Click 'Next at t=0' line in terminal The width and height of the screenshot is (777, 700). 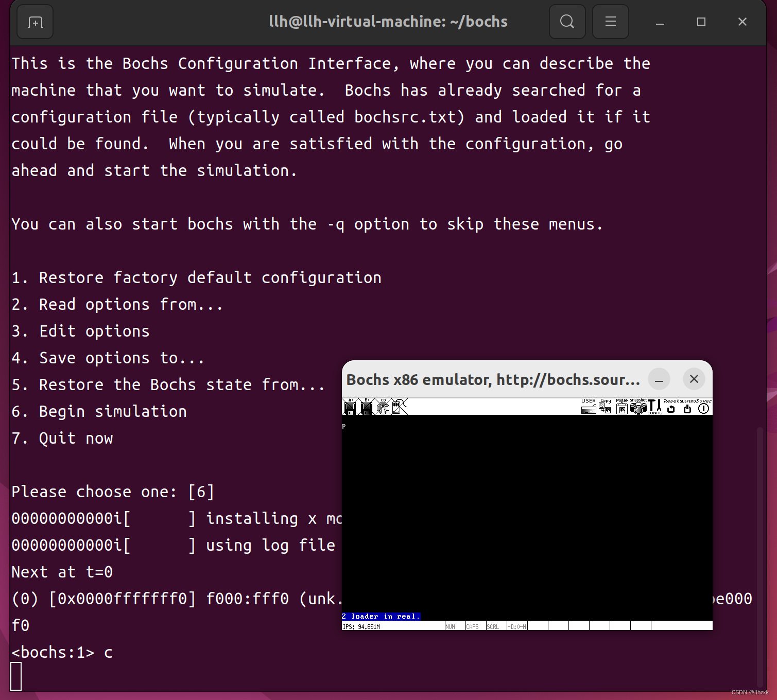pos(62,572)
